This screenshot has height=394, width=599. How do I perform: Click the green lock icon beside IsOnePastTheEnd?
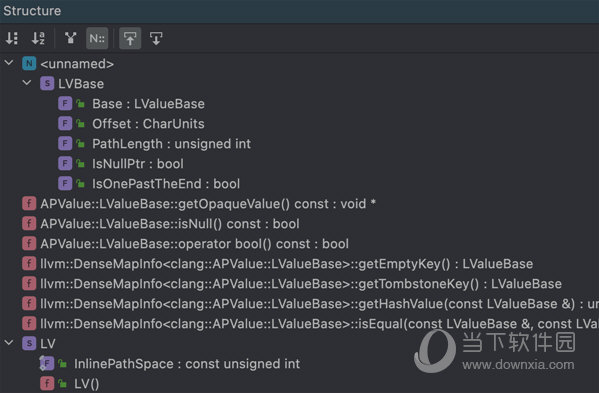click(x=81, y=184)
